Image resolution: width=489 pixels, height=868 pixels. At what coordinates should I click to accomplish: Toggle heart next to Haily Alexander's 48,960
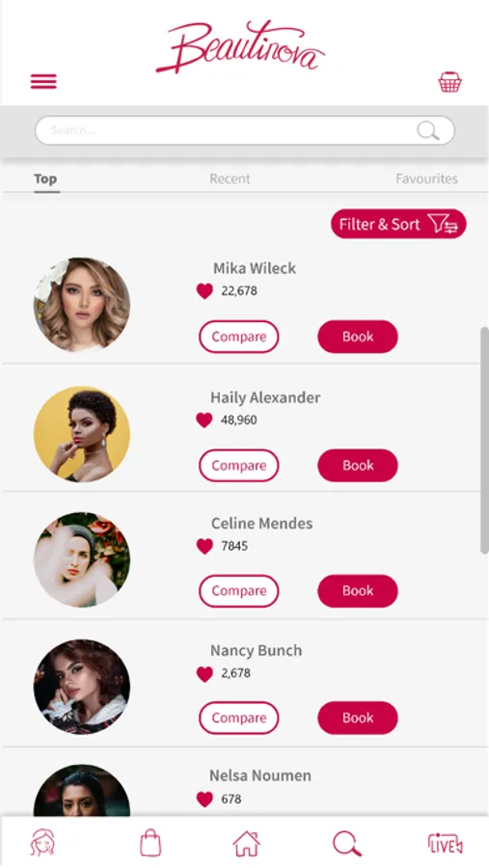coord(204,420)
